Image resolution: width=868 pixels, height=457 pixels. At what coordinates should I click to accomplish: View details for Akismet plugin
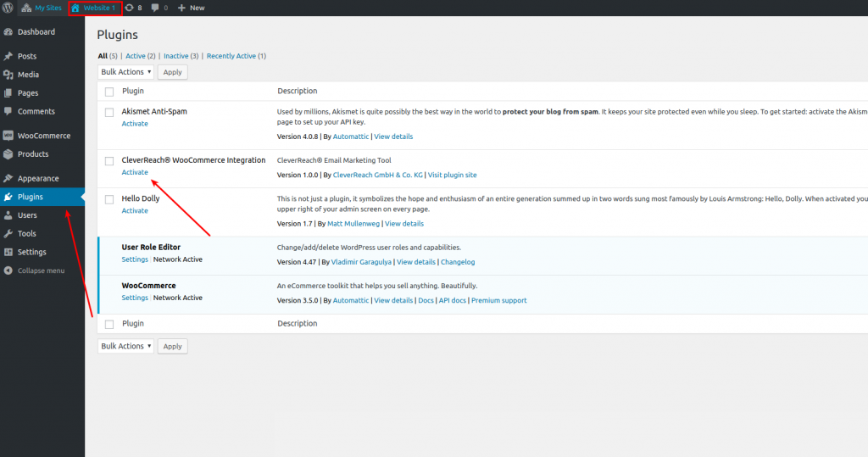pyautogui.click(x=393, y=137)
